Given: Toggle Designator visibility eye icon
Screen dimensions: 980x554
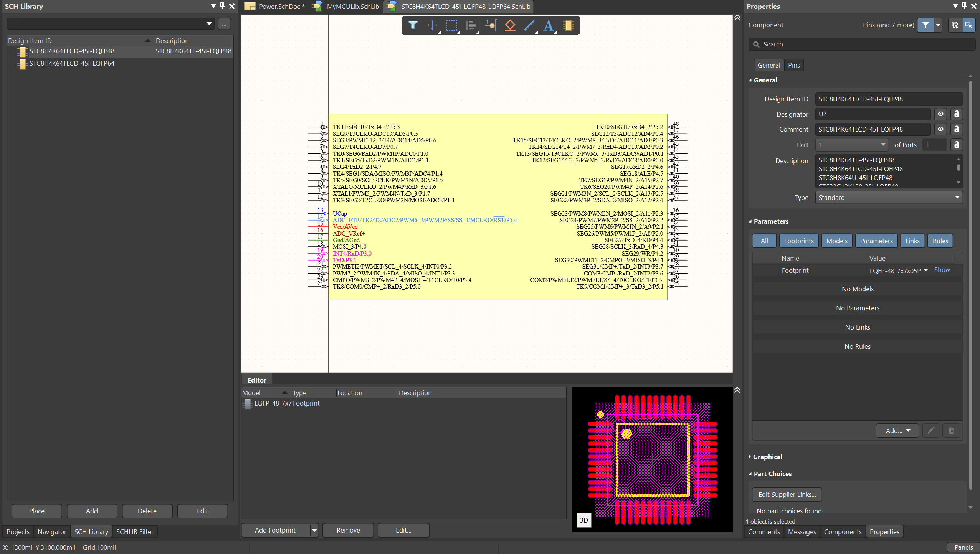Looking at the screenshot, I should pos(940,114).
